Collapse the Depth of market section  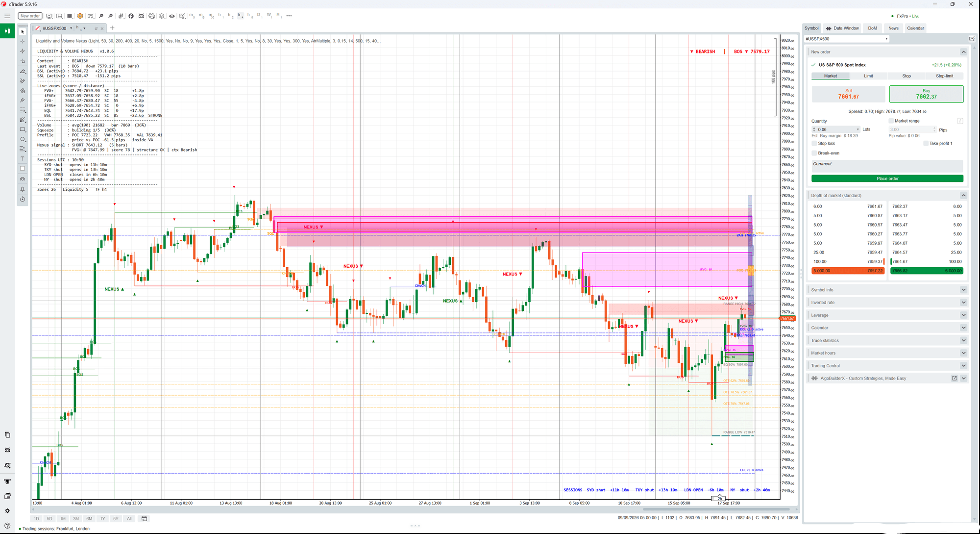point(963,195)
